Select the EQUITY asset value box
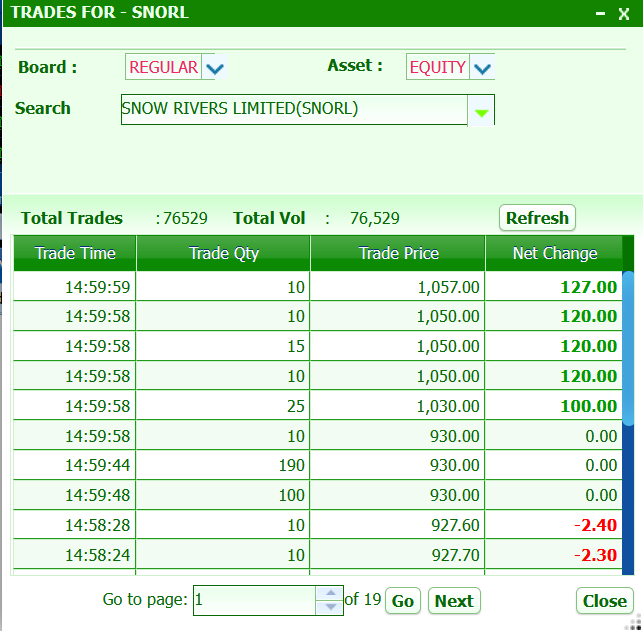 [x=438, y=67]
